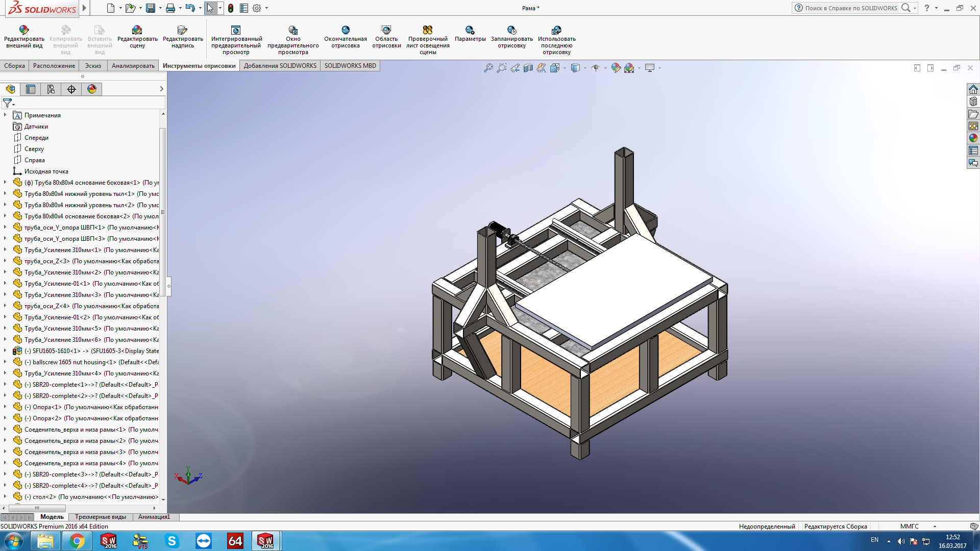Toggle the integrated preview (Интегрированный предварительный просмотр)
Screen dimensions: 980x551
(236, 31)
